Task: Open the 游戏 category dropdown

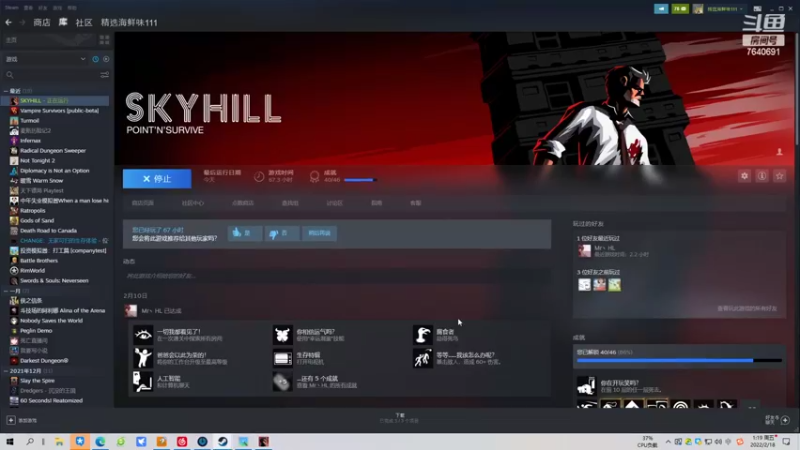Action: pyautogui.click(x=45, y=59)
